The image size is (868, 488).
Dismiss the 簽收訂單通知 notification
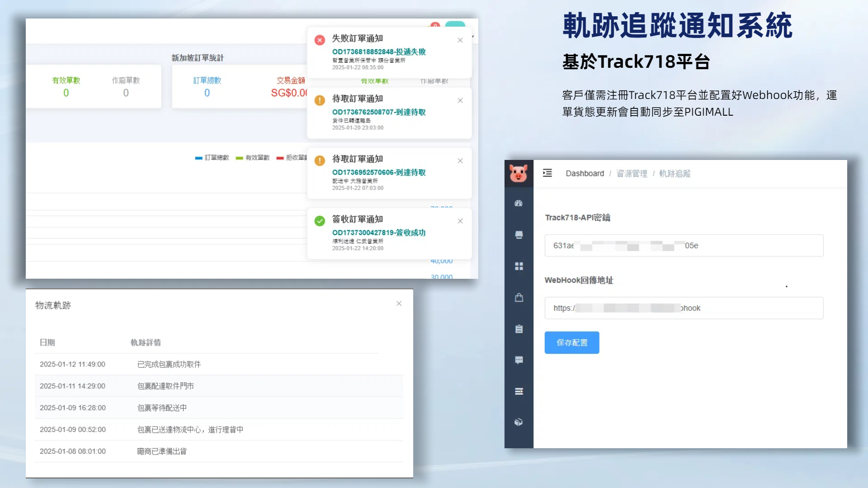[460, 221]
